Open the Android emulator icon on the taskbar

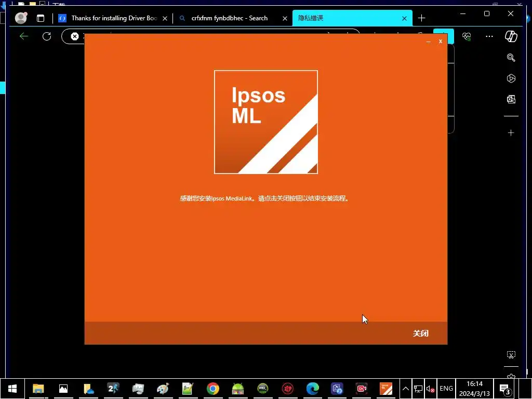tap(238, 389)
